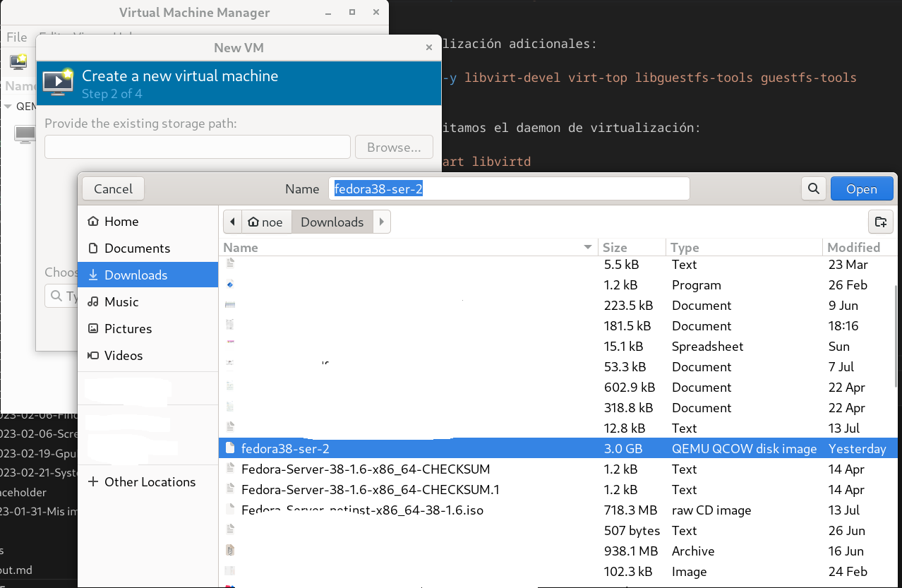Click the Pictures icon in the sidebar
Screen dimensions: 902x588
(93, 329)
